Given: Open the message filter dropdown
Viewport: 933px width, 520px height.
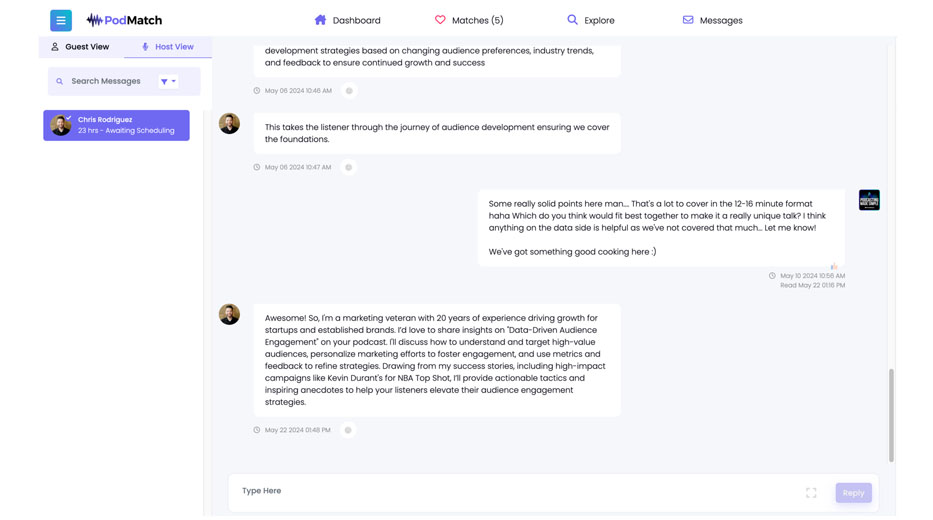Looking at the screenshot, I should 168,81.
